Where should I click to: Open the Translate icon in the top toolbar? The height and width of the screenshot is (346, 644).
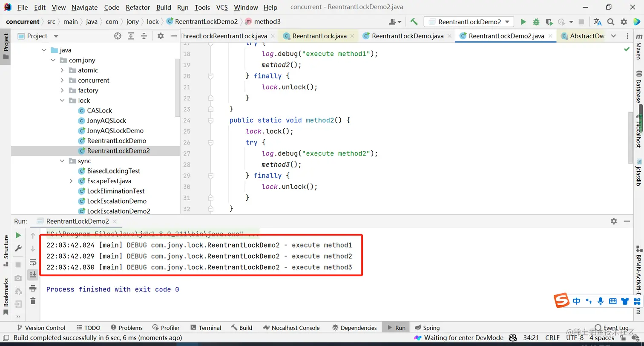598,22
